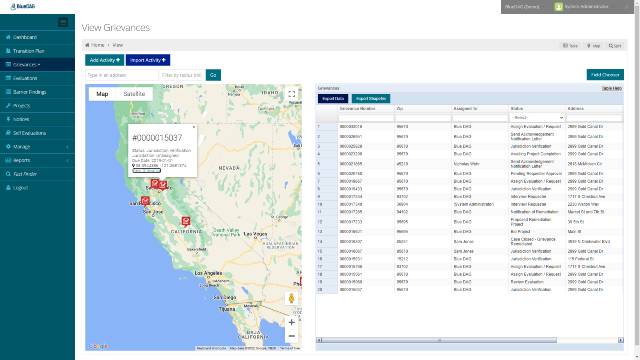Click the Go address search button
Screen dimensions: 640x360
(x=213, y=75)
